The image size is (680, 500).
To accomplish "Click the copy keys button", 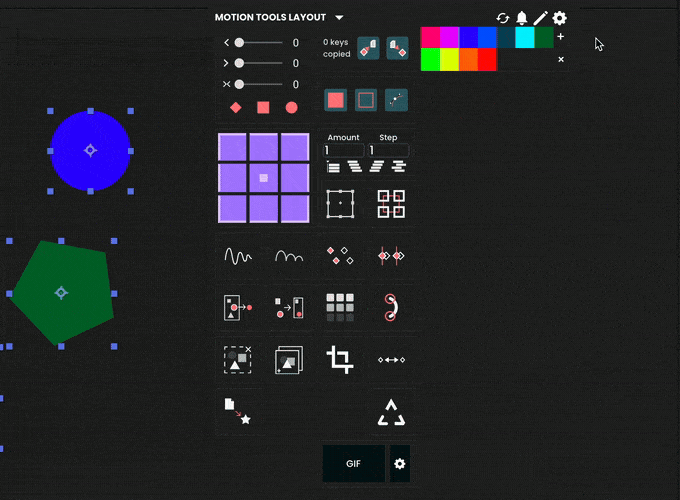I will click(368, 48).
